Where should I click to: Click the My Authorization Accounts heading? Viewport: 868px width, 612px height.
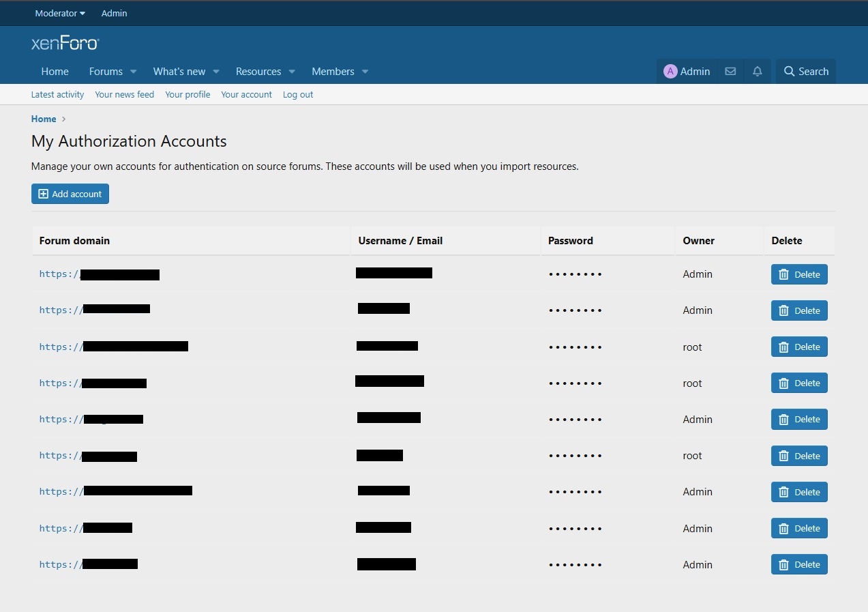pyautogui.click(x=129, y=141)
